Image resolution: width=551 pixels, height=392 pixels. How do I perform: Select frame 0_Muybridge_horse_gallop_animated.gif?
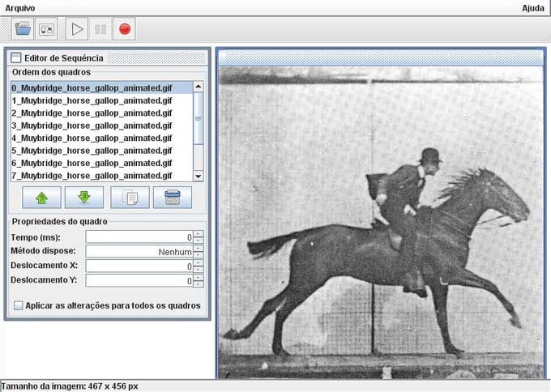pos(102,87)
